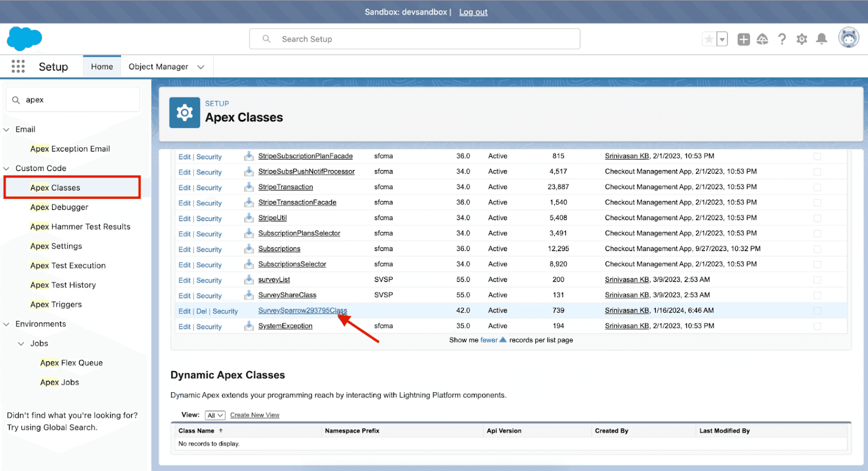Collapse the Custom Code section
The height and width of the screenshot is (471, 868).
point(7,168)
